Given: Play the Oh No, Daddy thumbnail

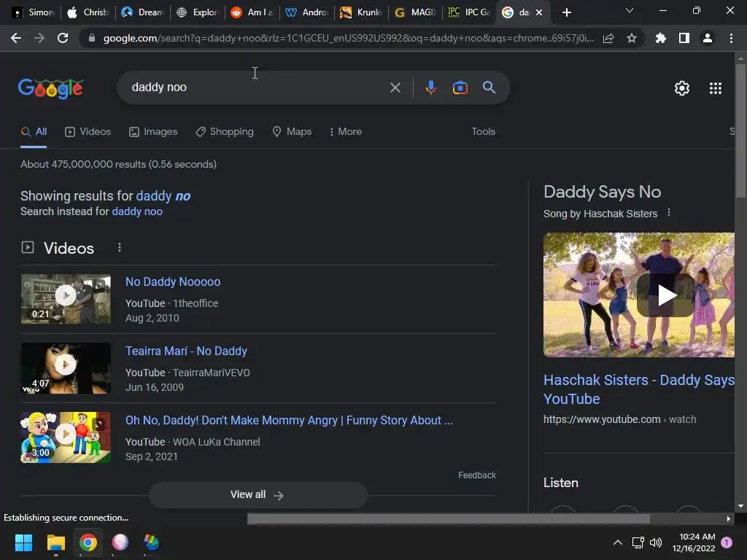Looking at the screenshot, I should coord(66,437).
